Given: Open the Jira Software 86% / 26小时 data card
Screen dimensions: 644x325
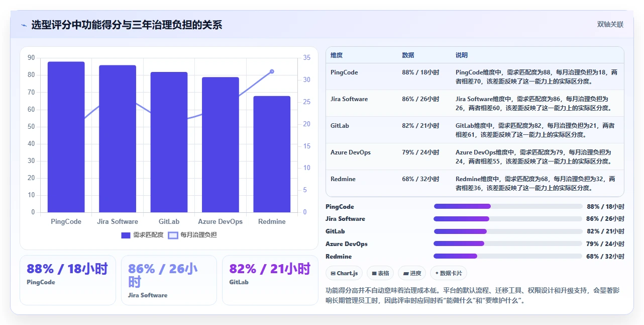Looking at the screenshot, I should click(x=169, y=280).
